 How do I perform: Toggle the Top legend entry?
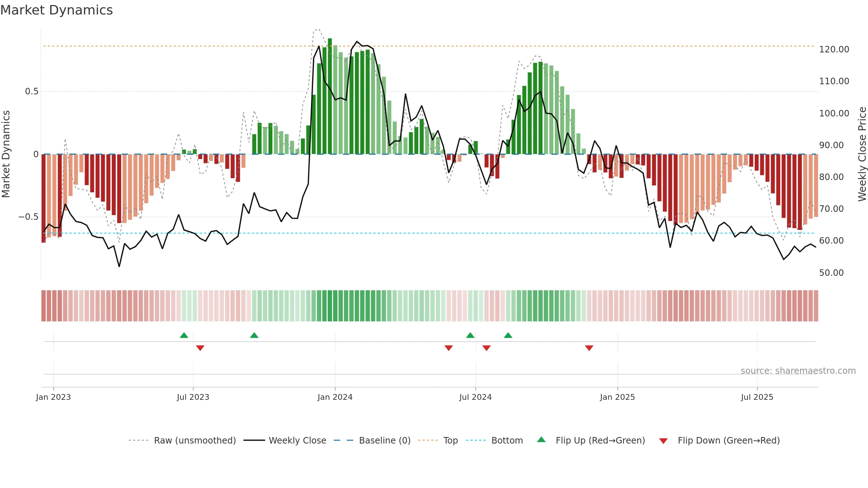(x=438, y=440)
